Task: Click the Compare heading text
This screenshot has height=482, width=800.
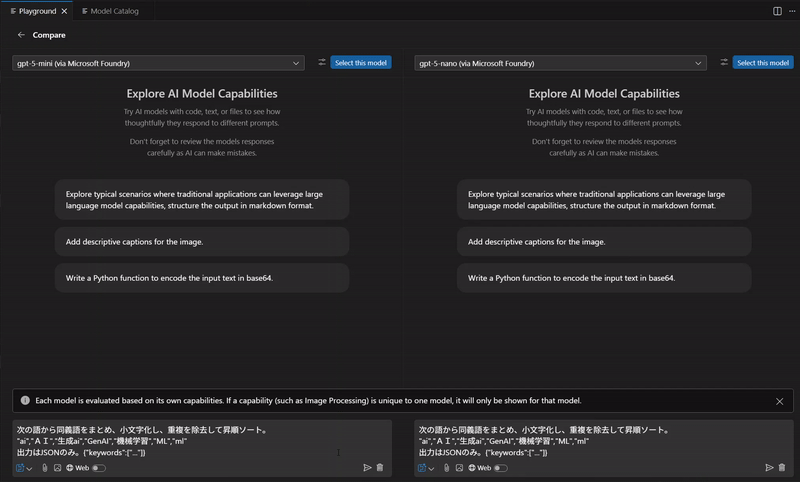Action: [x=49, y=35]
